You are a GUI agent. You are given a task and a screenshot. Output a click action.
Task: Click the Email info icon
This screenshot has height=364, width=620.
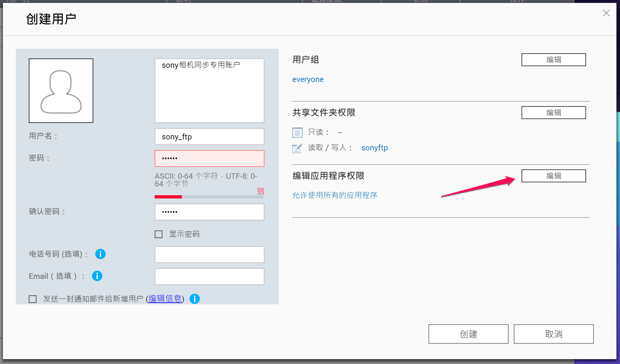(97, 276)
